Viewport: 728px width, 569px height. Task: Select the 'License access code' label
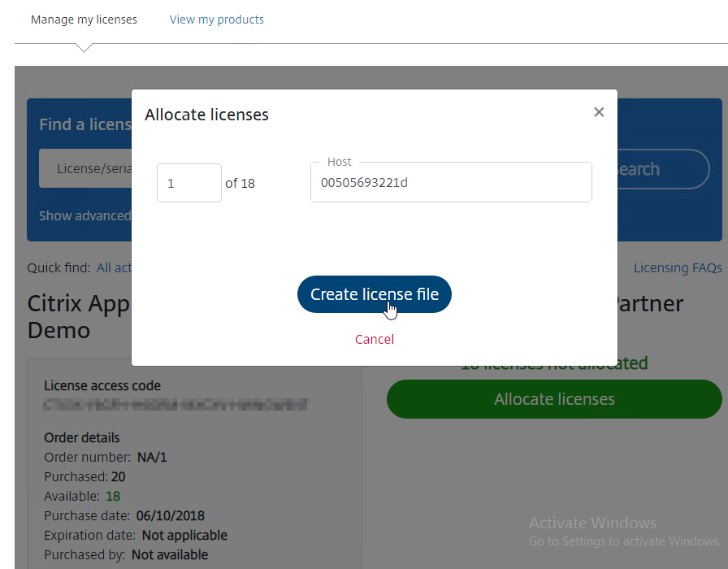point(102,385)
